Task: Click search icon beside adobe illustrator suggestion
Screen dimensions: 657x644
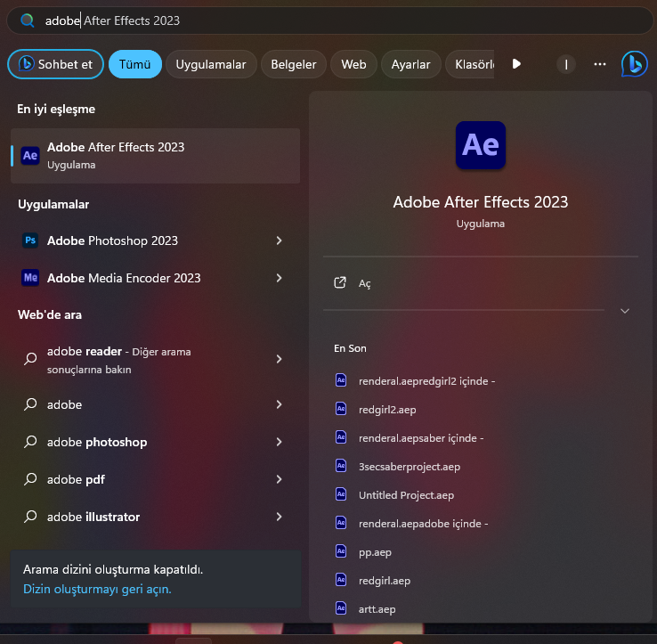Action: (30, 517)
